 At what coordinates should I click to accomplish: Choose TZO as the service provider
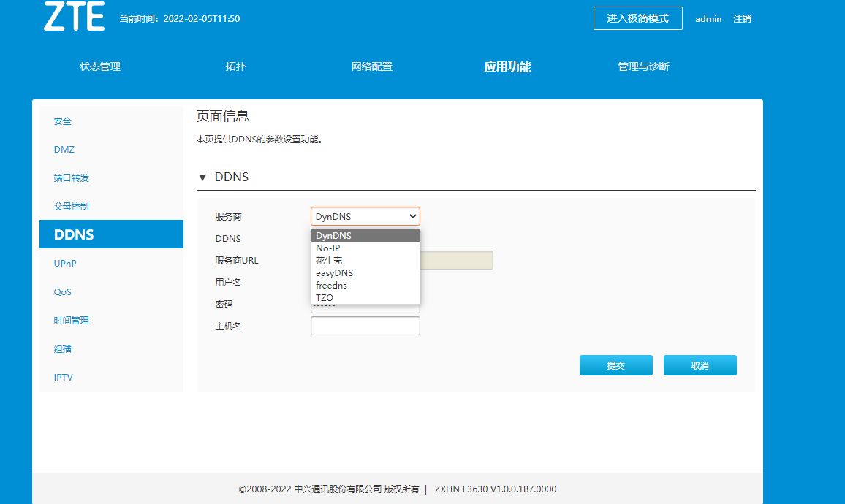(x=325, y=298)
